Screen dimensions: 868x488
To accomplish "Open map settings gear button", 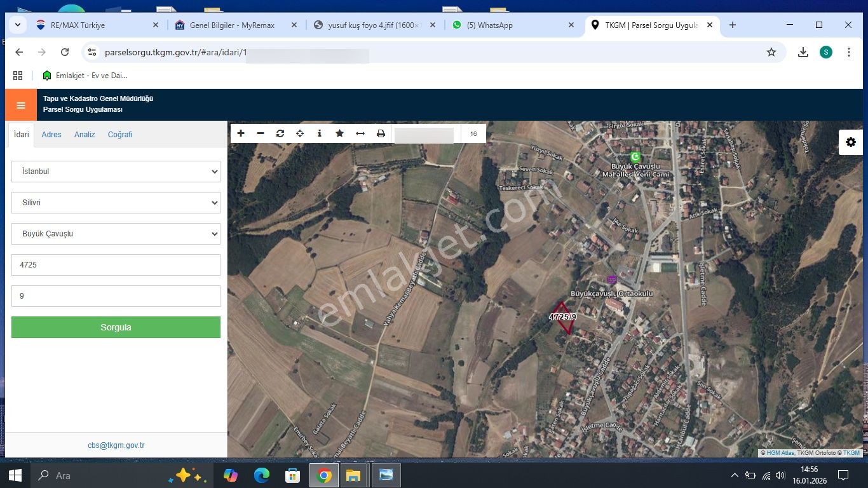I will click(851, 142).
